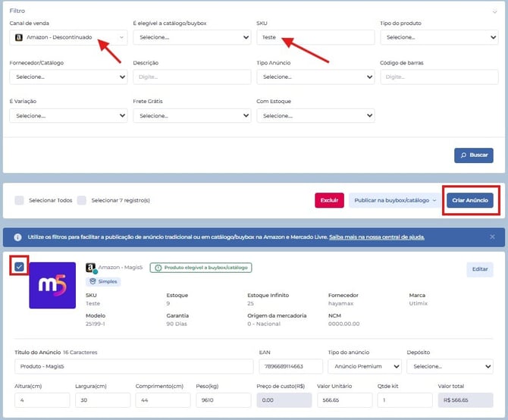
Task: Click the Produto elegível a buybox/catálogo badge
Action: pos(201,268)
